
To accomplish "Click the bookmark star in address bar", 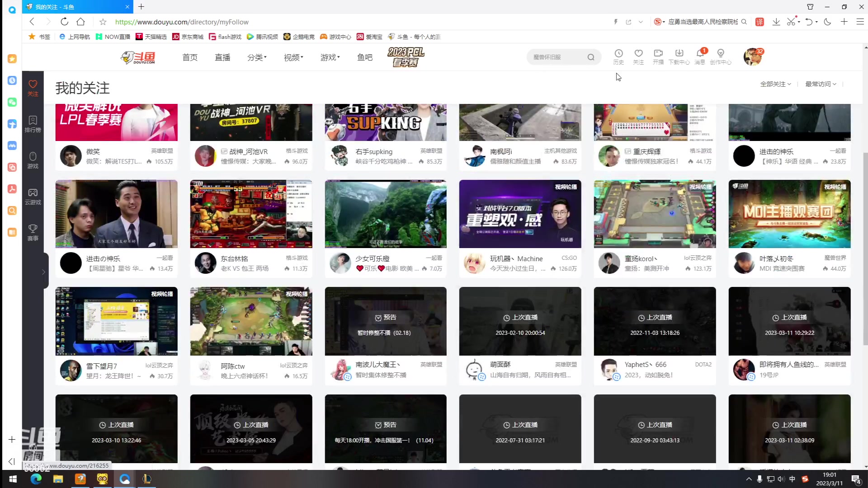I will pyautogui.click(x=103, y=22).
